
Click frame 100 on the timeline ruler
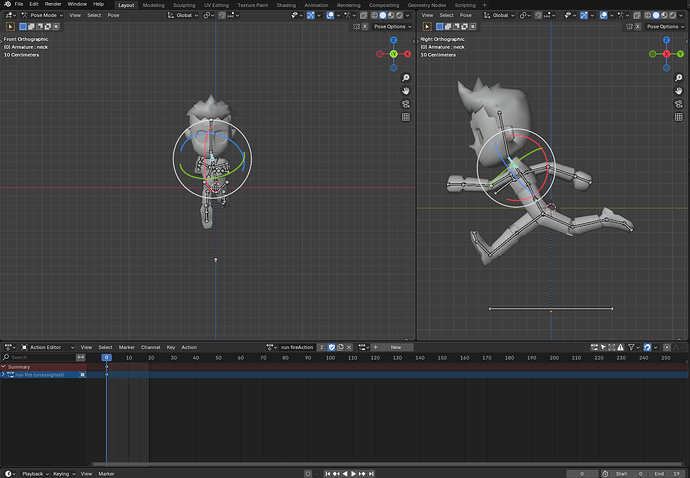(330, 358)
